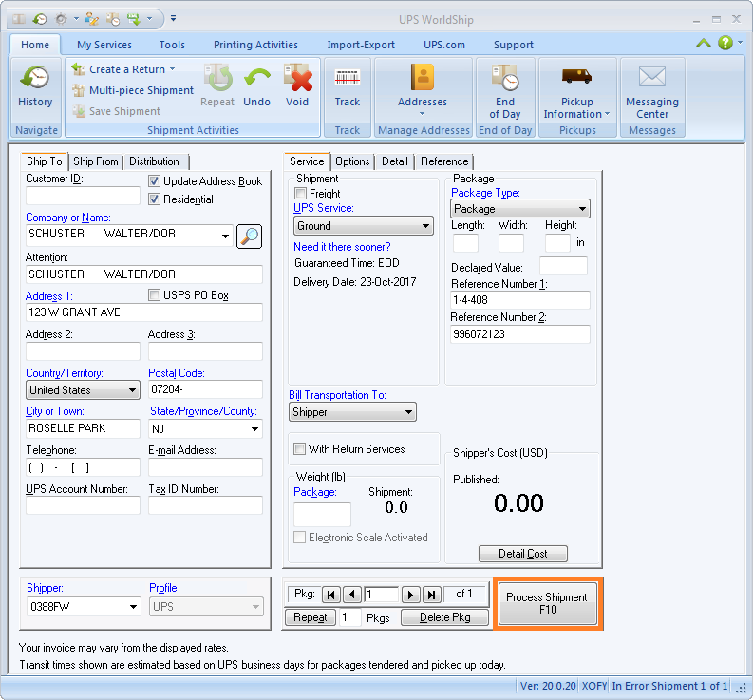Image resolution: width=753 pixels, height=700 pixels.
Task: Toggle Electronic Scale Activated checkbox
Action: (300, 538)
